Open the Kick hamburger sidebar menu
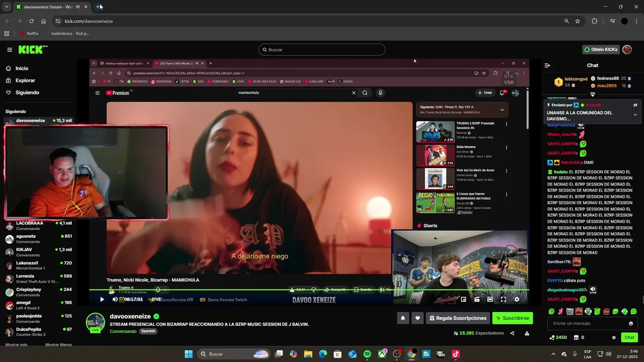This screenshot has height=362, width=644. tap(10, 50)
